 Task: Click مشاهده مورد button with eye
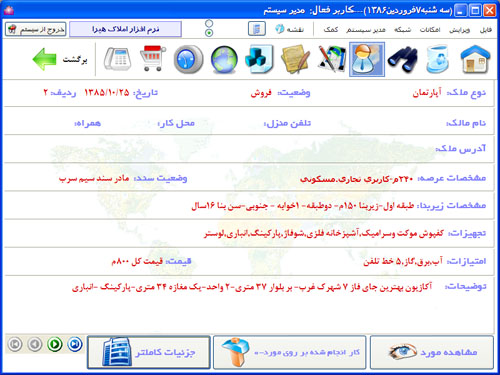(432, 352)
